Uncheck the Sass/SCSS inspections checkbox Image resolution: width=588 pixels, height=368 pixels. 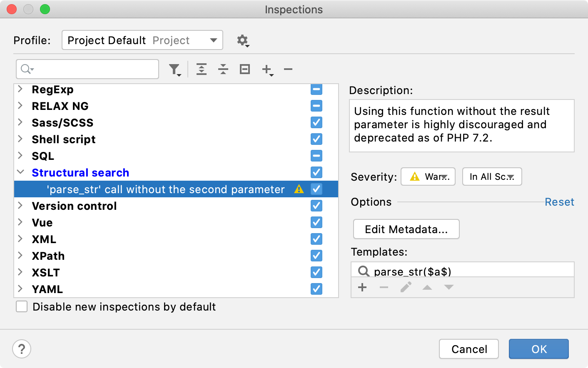pyautogui.click(x=316, y=122)
